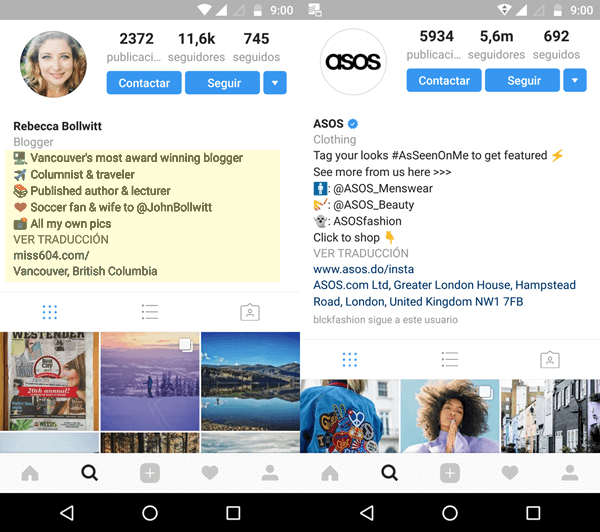Expand dropdown arrow next to ASOS Seguir

pyautogui.click(x=575, y=80)
